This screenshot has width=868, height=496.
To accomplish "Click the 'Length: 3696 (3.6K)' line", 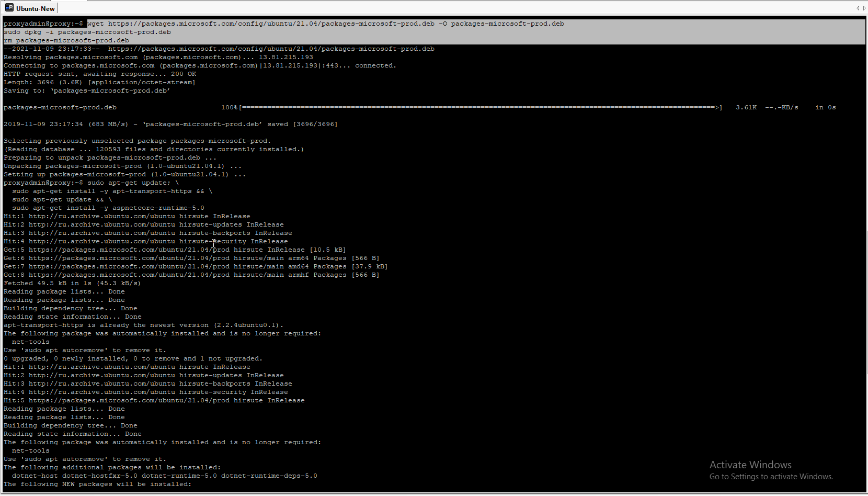I will (99, 82).
